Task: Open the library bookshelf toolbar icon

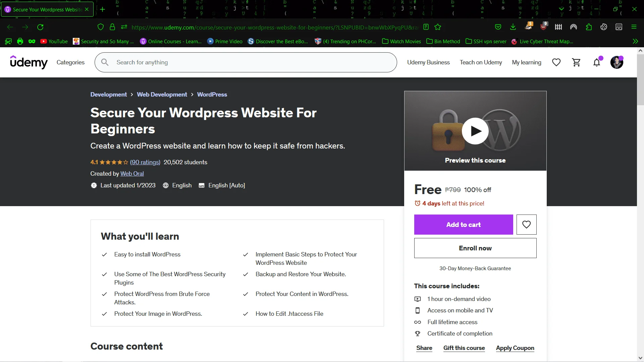Action: click(558, 27)
